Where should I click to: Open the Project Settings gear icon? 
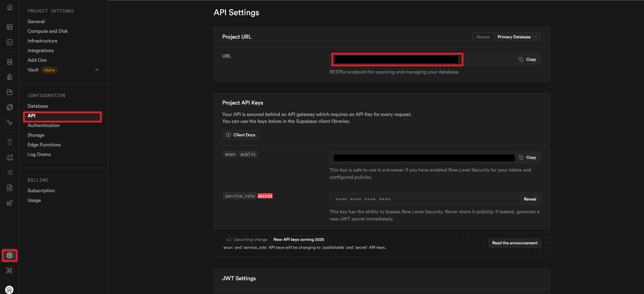10,255
